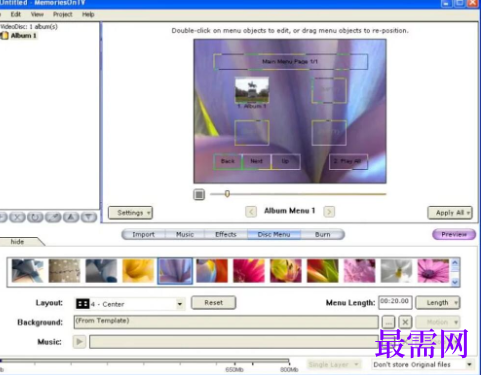Click Next button in menu preview
487x375 pixels.
tap(257, 162)
